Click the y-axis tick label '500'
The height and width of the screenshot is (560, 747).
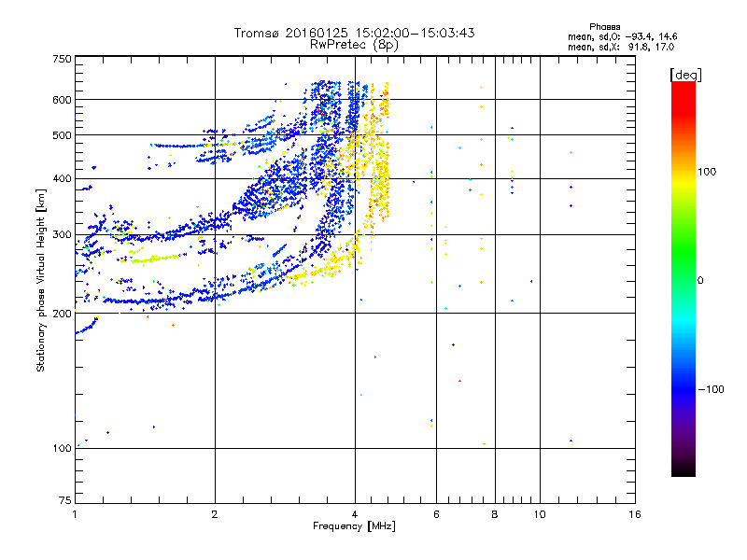(x=62, y=135)
